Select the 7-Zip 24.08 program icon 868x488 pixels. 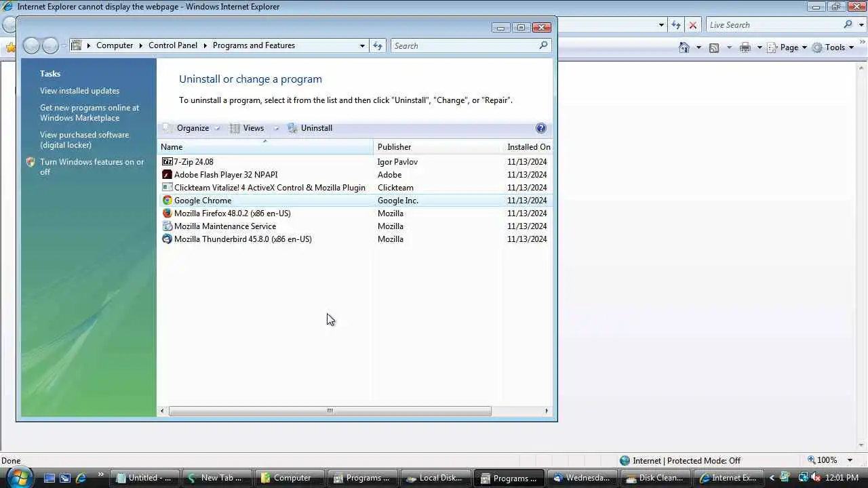click(167, 162)
